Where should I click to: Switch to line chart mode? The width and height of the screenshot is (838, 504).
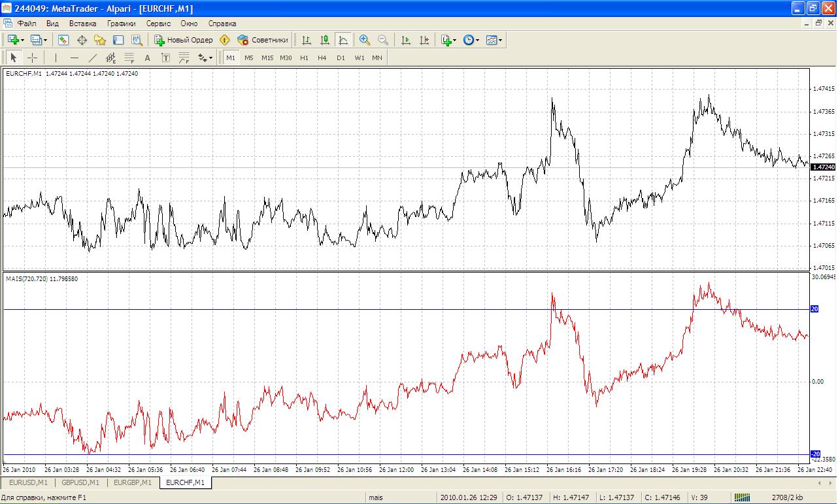tap(343, 40)
